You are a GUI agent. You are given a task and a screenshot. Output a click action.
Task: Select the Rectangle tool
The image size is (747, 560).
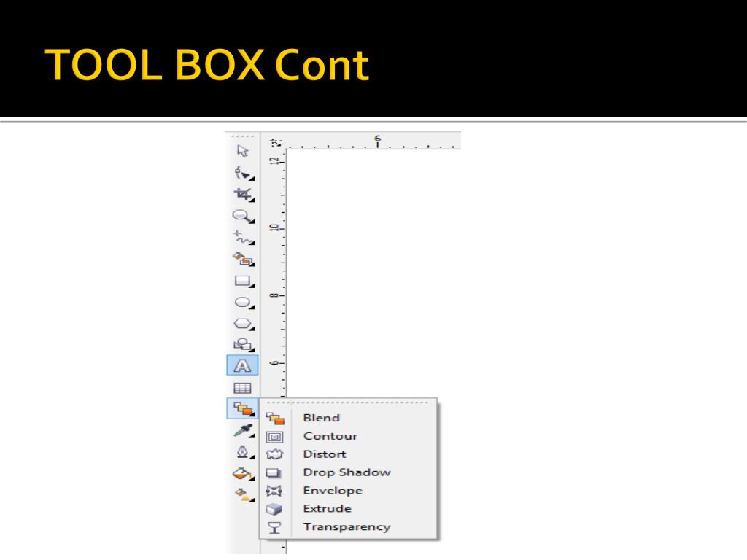pyautogui.click(x=244, y=281)
